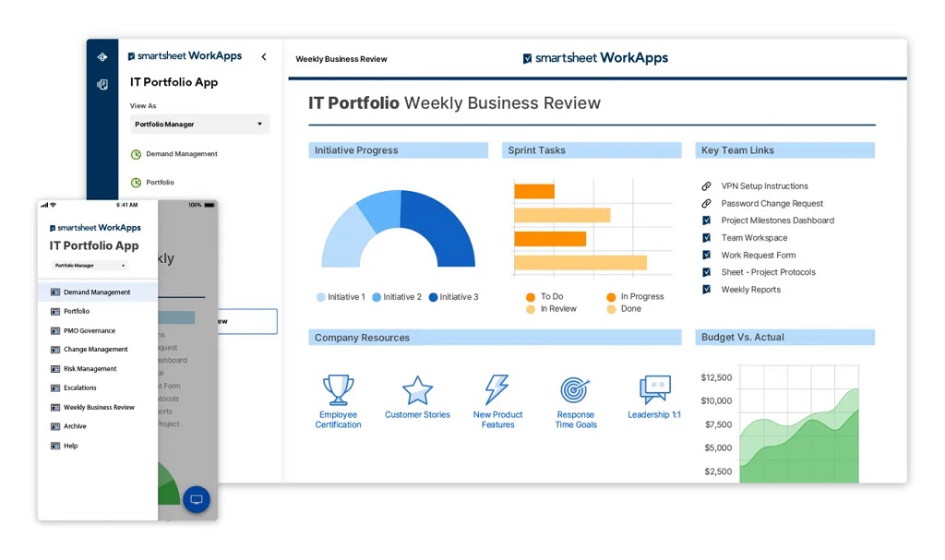Click the Done legend swatch

pos(611,309)
